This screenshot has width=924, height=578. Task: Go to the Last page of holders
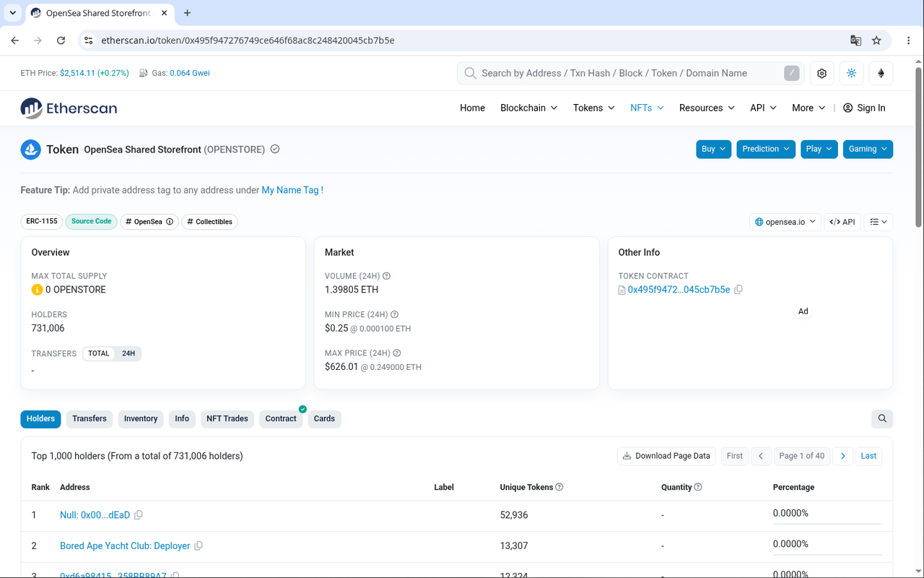[868, 456]
